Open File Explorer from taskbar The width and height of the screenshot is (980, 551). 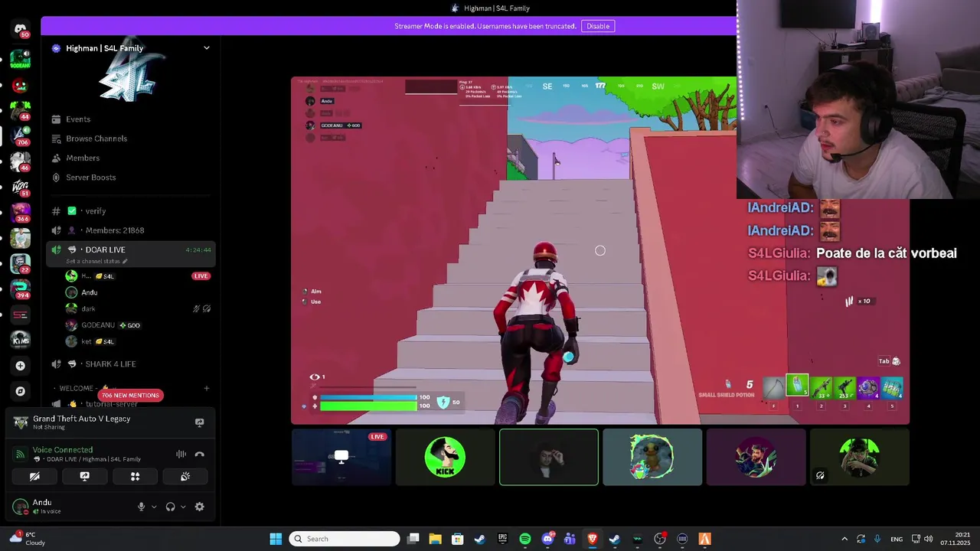435,539
